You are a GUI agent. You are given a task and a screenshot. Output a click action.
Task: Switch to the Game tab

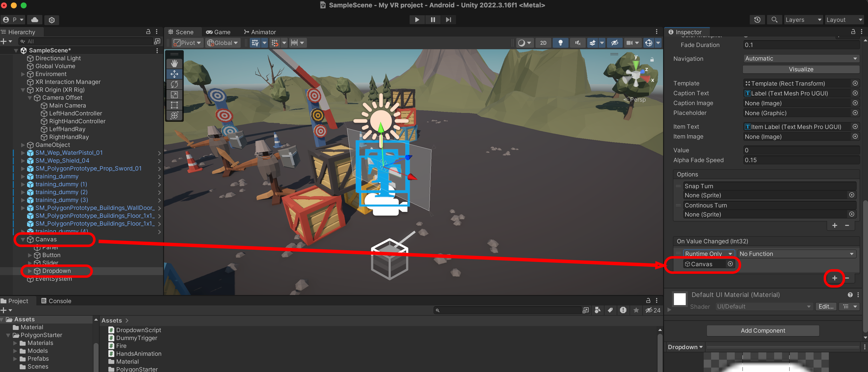(x=218, y=32)
